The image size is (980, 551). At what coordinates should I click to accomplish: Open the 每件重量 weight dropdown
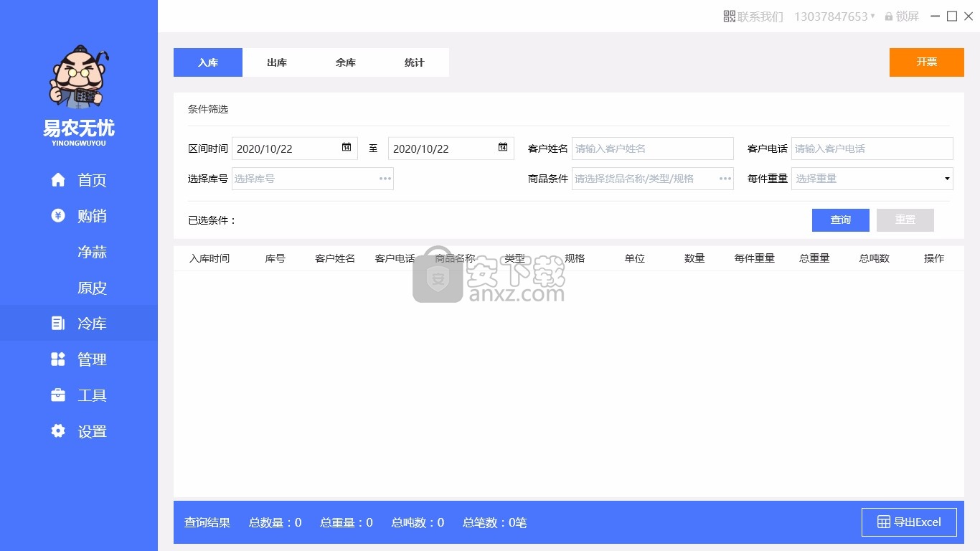tap(872, 179)
